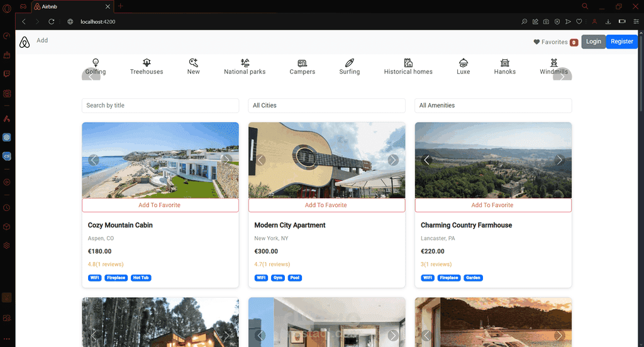This screenshot has height=347, width=644.
Task: Open the All Amenities dropdown
Action: 493,105
